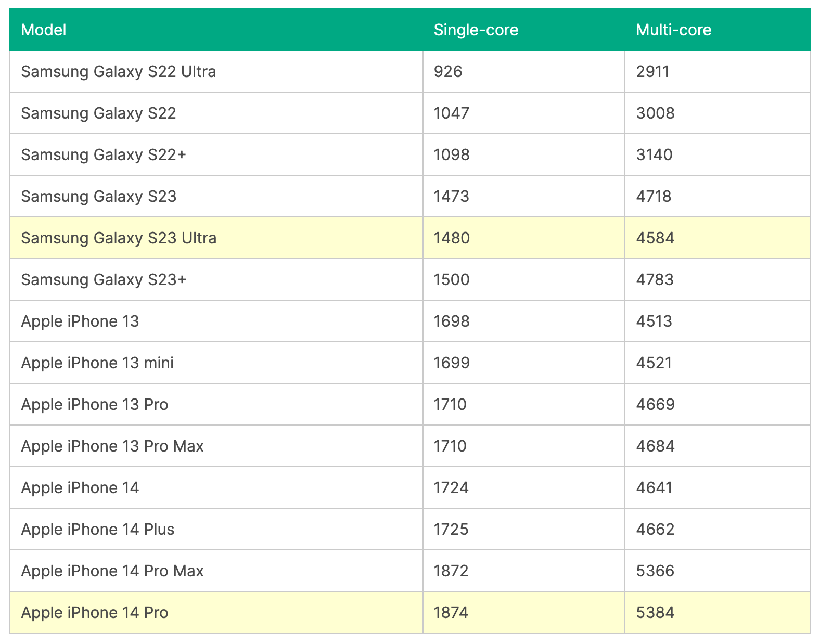Click the Apple iPhone 13 model cell
This screenshot has width=820, height=644.
[80, 321]
